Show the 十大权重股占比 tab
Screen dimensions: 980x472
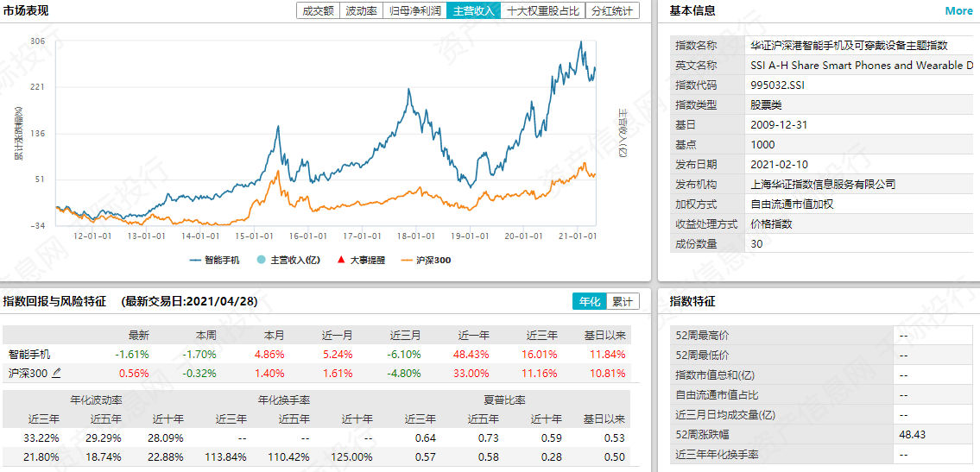coord(542,11)
